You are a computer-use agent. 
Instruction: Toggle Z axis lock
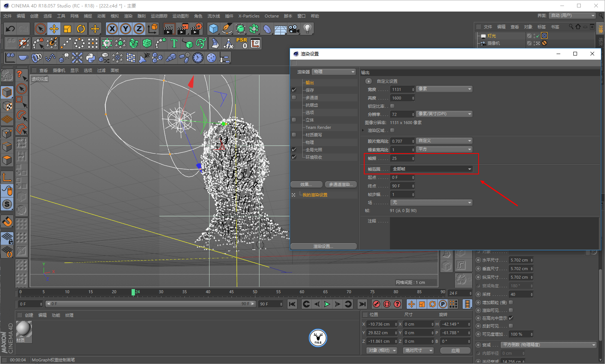tap(139, 29)
